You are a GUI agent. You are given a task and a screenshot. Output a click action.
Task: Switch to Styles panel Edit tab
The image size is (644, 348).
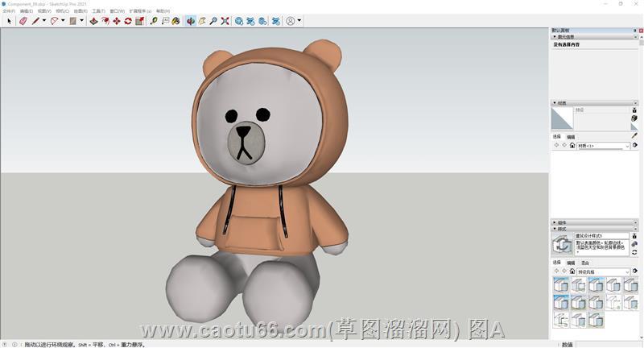point(571,263)
